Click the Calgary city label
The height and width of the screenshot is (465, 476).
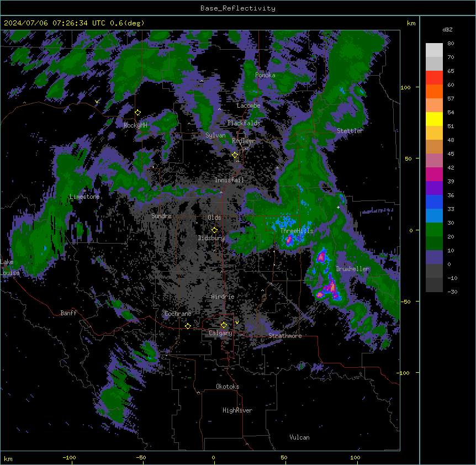point(221,333)
